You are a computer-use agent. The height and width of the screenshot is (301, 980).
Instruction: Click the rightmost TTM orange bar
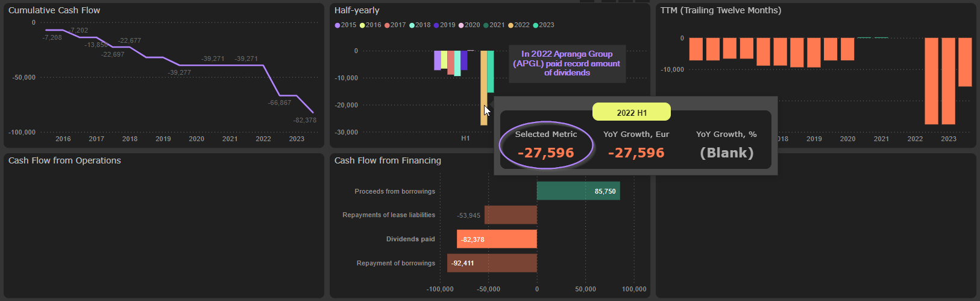pyautogui.click(x=965, y=62)
